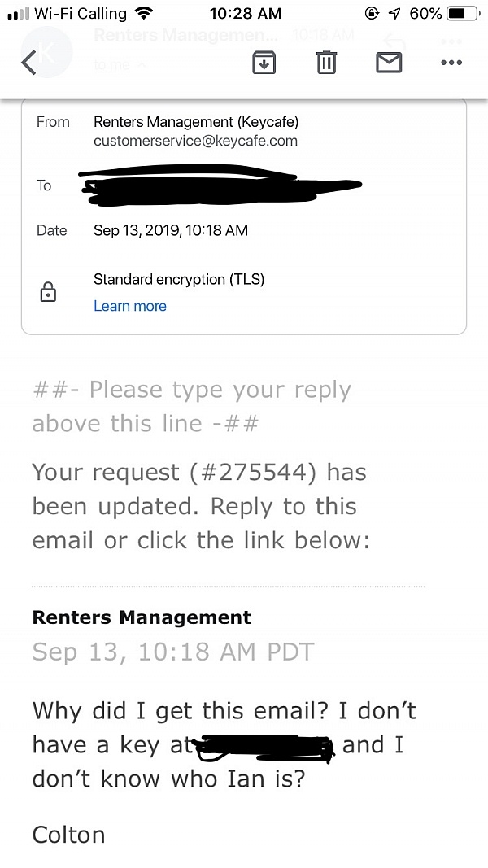Open the Learn more encryption link
488x868 pixels.
(130, 306)
